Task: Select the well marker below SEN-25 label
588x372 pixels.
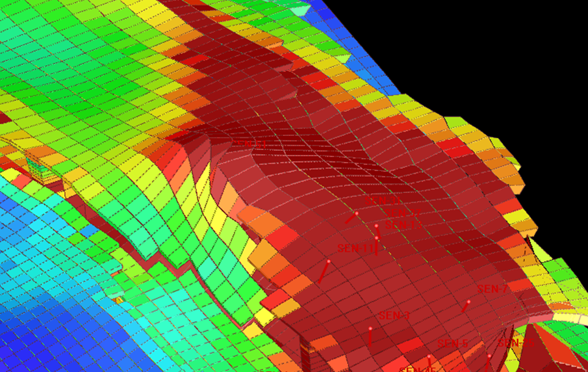Action: point(489,358)
